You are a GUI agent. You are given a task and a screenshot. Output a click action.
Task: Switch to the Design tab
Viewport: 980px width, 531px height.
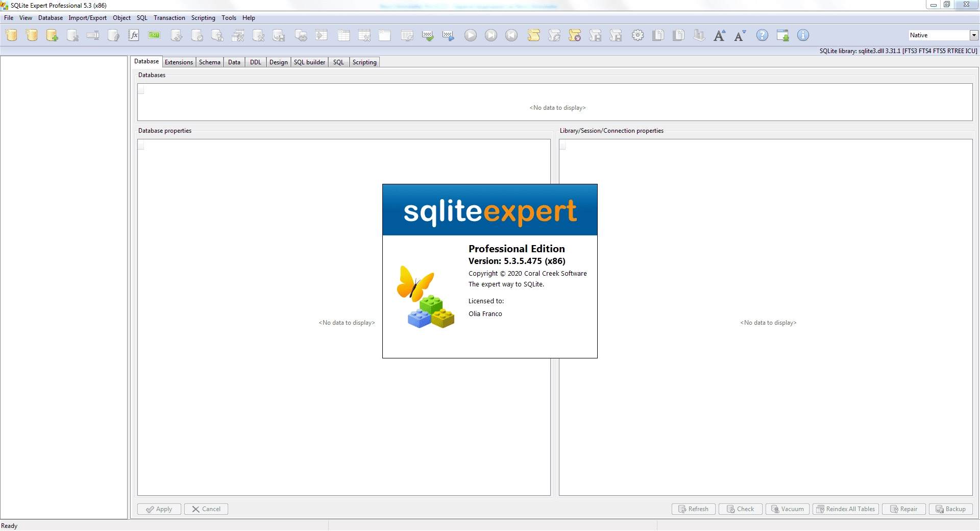[x=279, y=62]
